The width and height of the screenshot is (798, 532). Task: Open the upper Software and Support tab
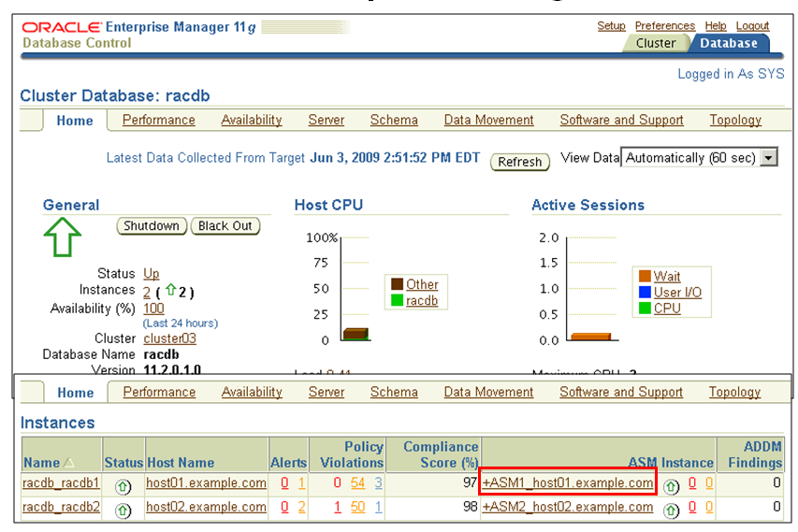click(x=621, y=120)
